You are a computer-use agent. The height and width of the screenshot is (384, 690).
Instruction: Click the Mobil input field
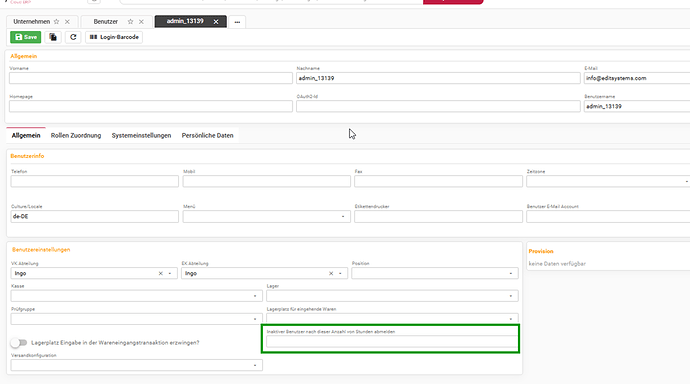coord(267,181)
